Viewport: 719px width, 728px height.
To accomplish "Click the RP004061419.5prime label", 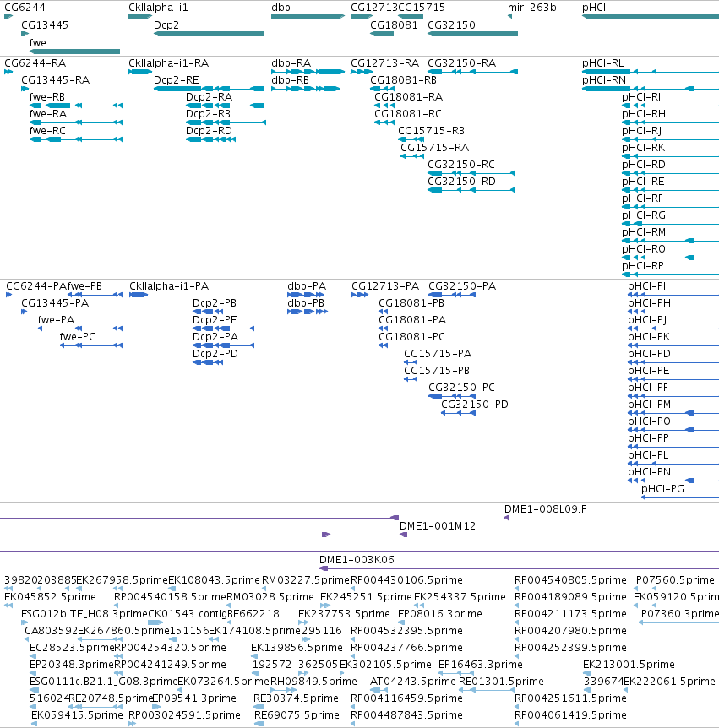I will click(x=570, y=715).
